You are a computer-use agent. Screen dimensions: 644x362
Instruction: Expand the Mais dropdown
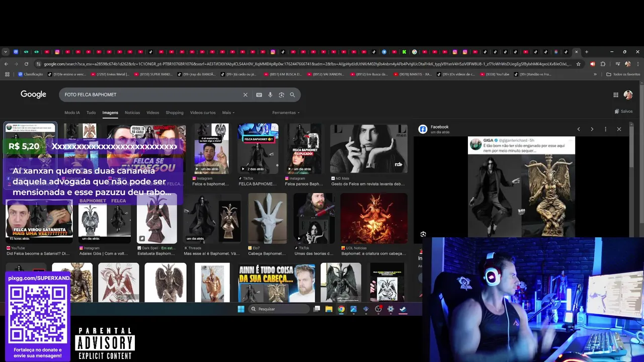point(228,113)
